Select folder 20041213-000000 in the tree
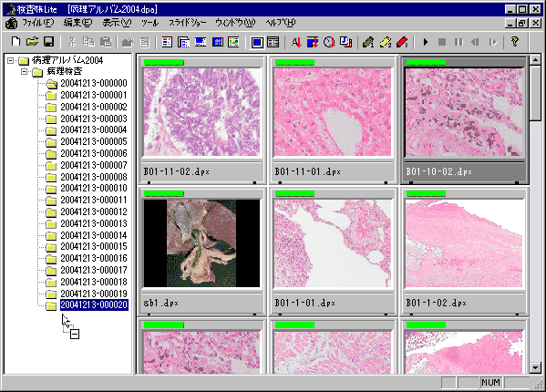The width and height of the screenshot is (546, 392). pyautogui.click(x=94, y=83)
